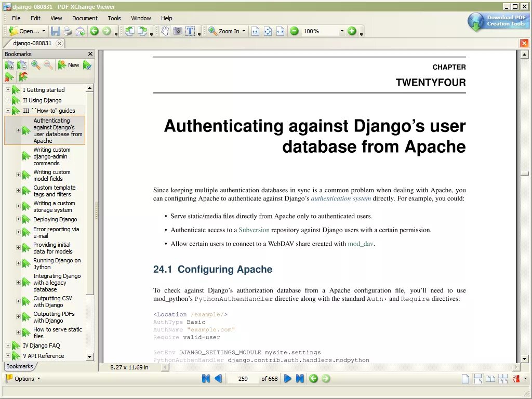
Task: Zoom in bookmarks text icon
Action: click(x=36, y=65)
